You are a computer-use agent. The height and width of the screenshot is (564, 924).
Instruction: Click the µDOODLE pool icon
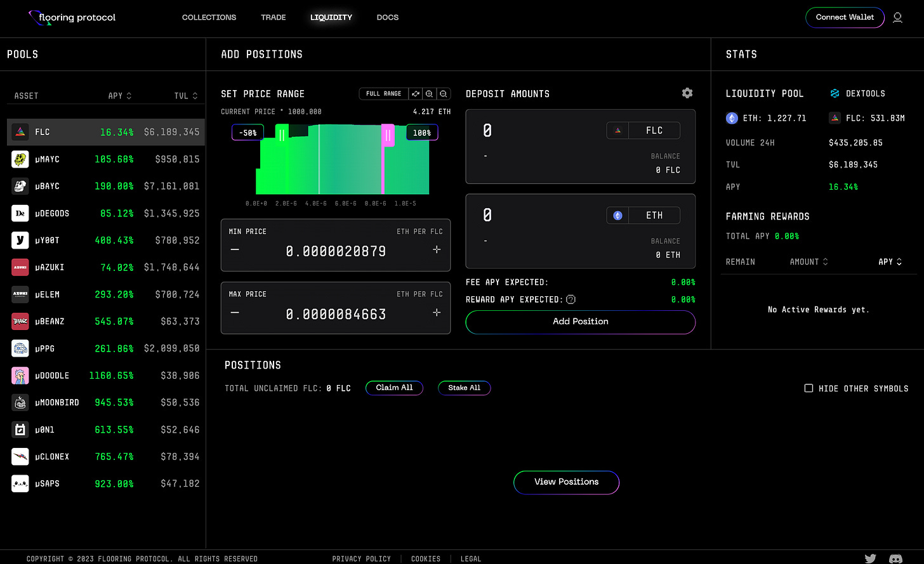point(20,376)
